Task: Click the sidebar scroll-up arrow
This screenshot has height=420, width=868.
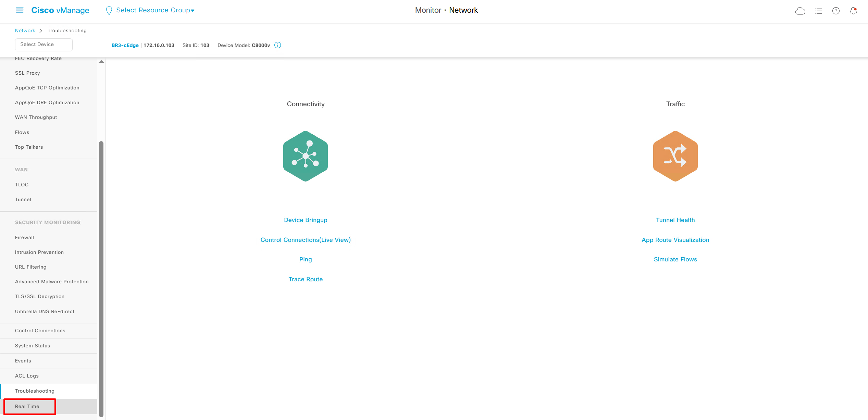Action: point(101,62)
